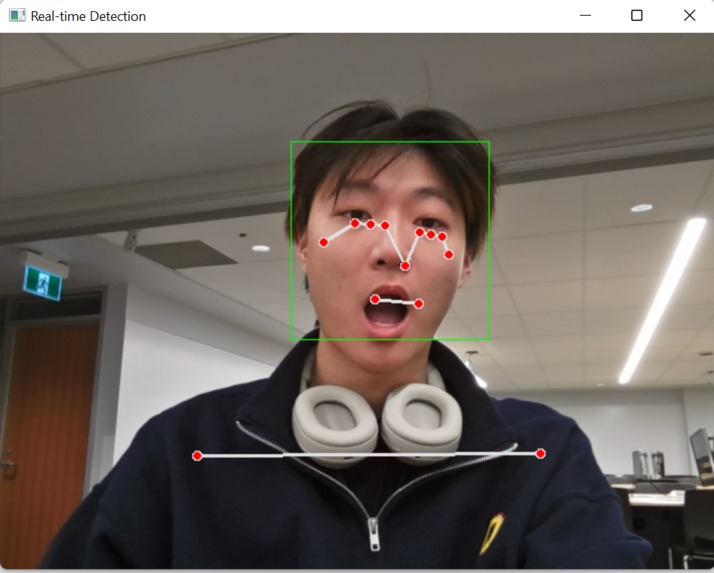Minimize the Real-time Detection window
Screen dimensions: 714x573
click(x=585, y=15)
